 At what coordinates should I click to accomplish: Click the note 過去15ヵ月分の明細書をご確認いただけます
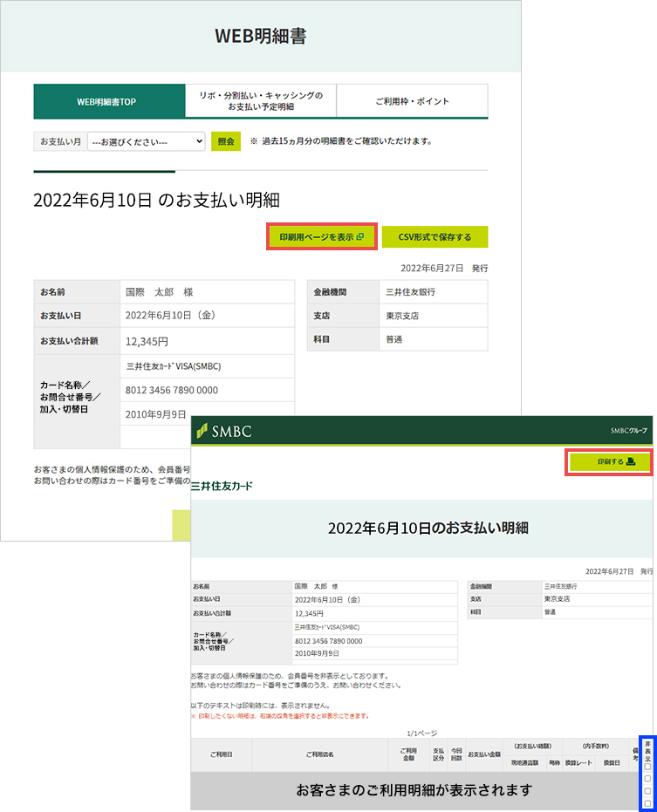pyautogui.click(x=342, y=141)
